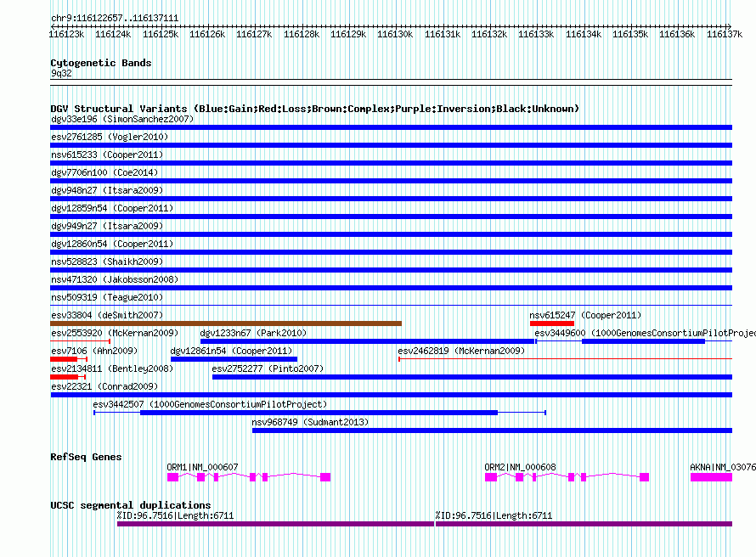The image size is (756, 557).
Task: Click the 116137k ruler position label
Action: 725,34
